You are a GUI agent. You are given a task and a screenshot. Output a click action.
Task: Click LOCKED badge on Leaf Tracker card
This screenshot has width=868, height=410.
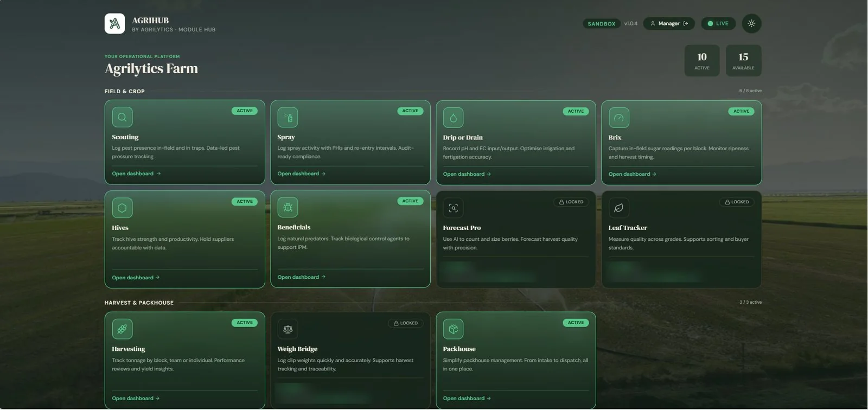click(737, 202)
